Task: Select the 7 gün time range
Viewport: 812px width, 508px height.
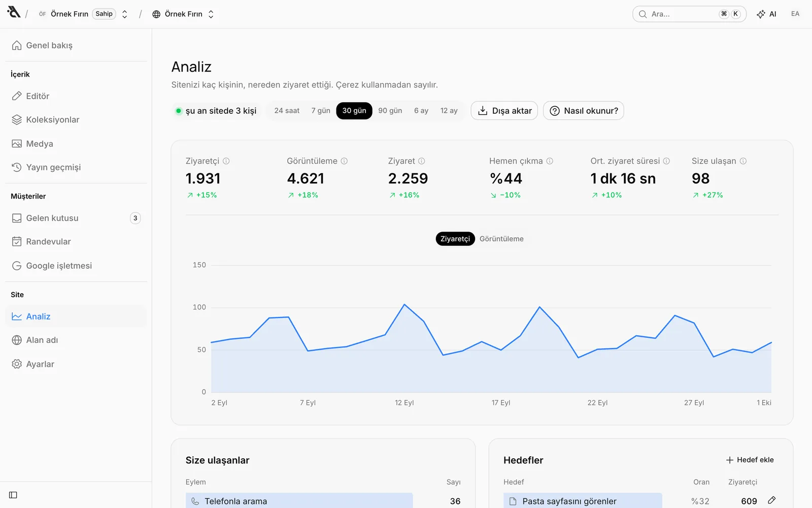Action: point(321,111)
